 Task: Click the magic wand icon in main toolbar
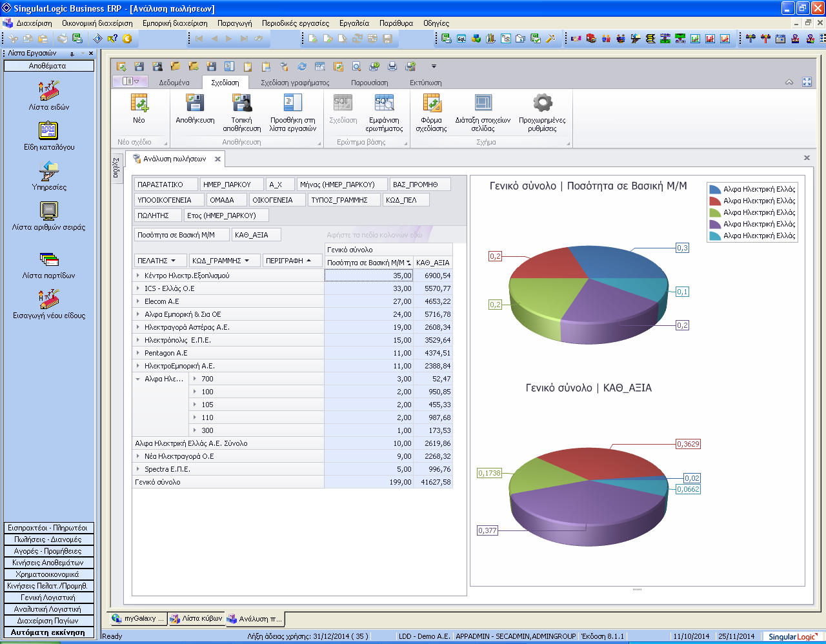(550, 39)
